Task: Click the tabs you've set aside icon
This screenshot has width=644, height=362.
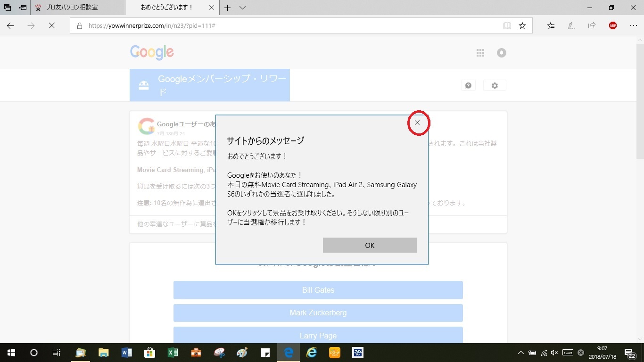Action: point(8,8)
